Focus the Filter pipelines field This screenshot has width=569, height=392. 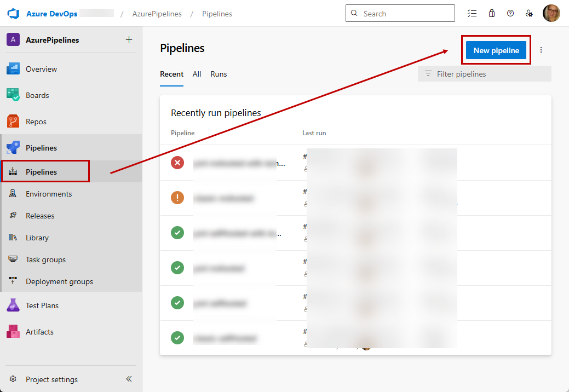[485, 73]
